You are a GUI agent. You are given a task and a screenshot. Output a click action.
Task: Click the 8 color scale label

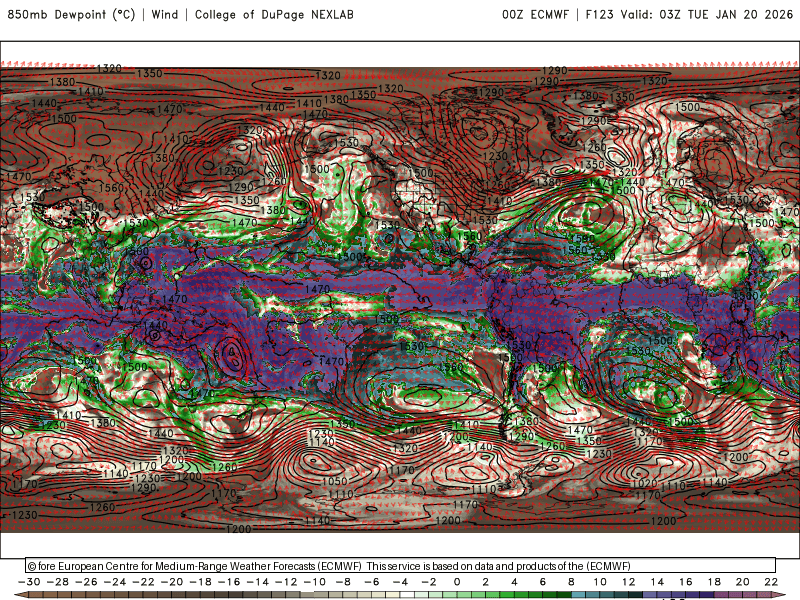point(571,582)
